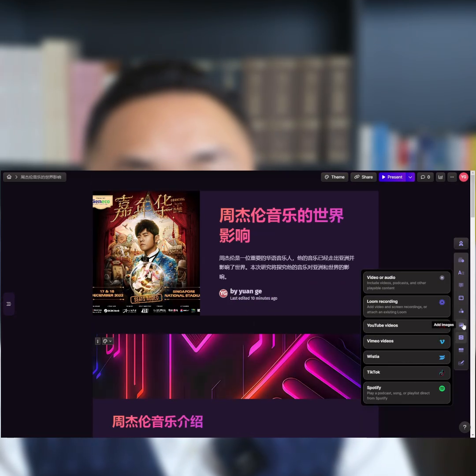
Task: Click heading 周杰伦音乐的世界影响 on first card
Action: coord(281,225)
